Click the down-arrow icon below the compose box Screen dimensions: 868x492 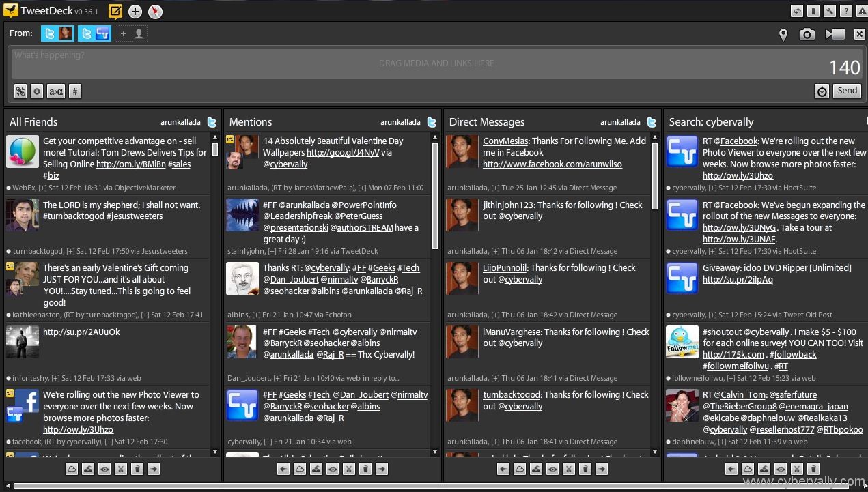coord(37,91)
